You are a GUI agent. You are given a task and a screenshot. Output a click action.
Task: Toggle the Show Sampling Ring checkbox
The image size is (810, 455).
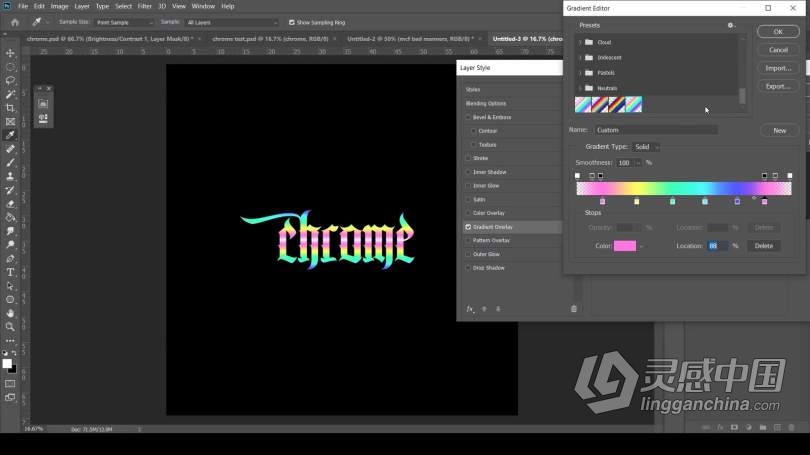[291, 21]
